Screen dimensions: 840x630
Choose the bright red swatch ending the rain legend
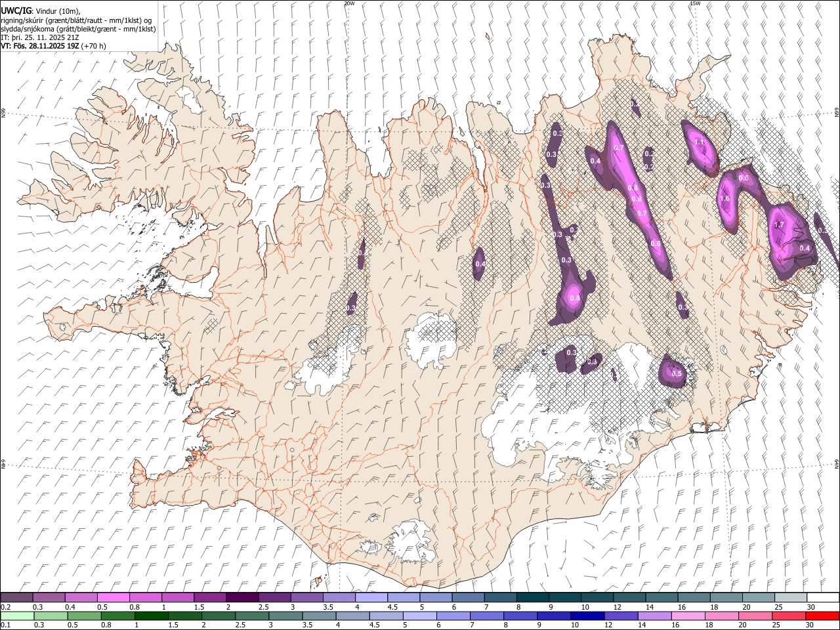(x=822, y=616)
